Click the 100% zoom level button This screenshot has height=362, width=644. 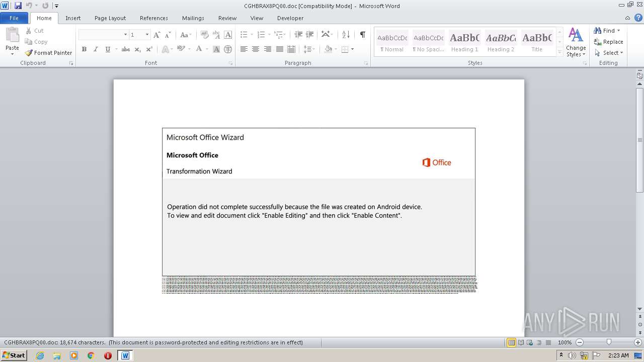point(565,342)
